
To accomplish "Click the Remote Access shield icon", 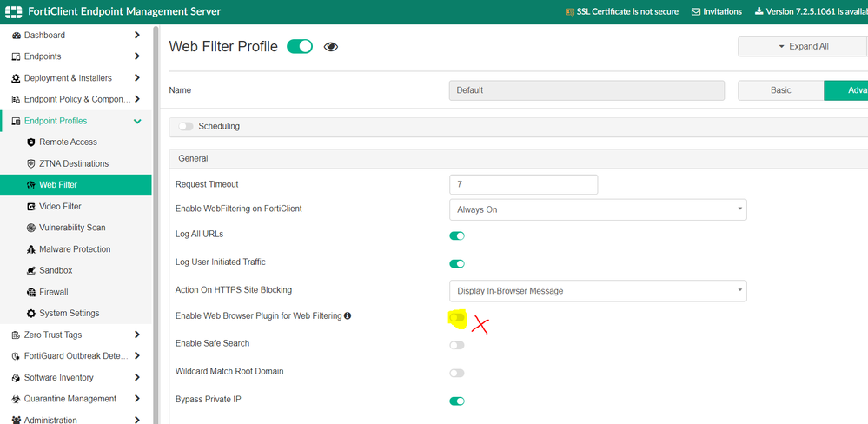I will (31, 142).
